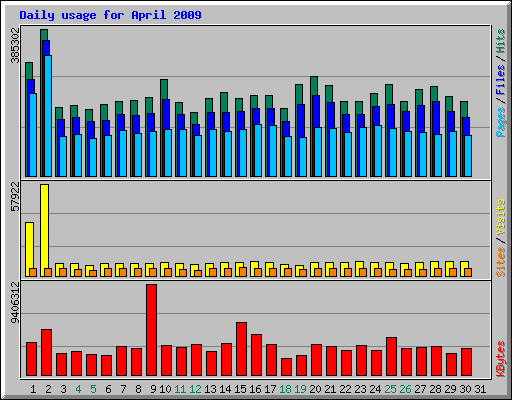Click day label 28 on the x-axis
This screenshot has height=400, width=512.
pos(435,389)
